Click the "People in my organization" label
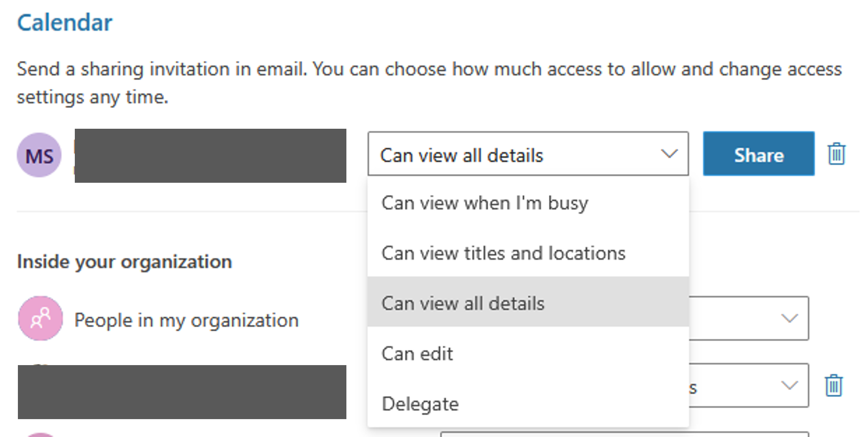 (x=186, y=320)
